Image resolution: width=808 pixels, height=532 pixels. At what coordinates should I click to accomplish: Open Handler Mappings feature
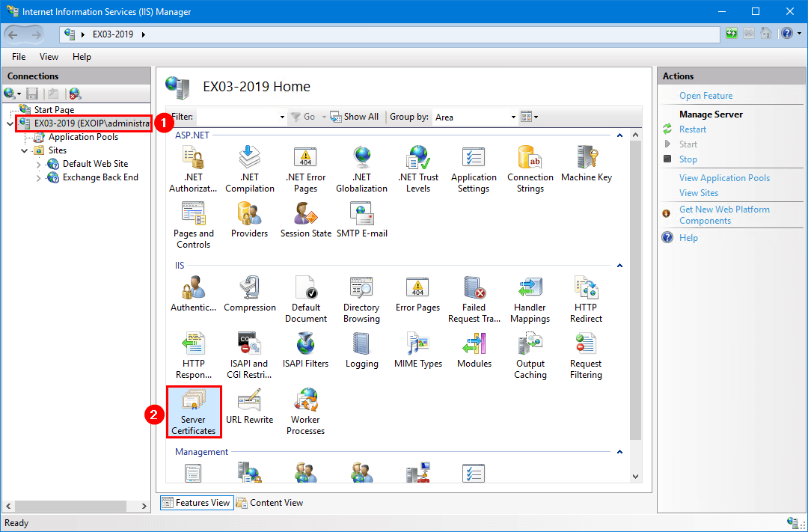(x=530, y=299)
